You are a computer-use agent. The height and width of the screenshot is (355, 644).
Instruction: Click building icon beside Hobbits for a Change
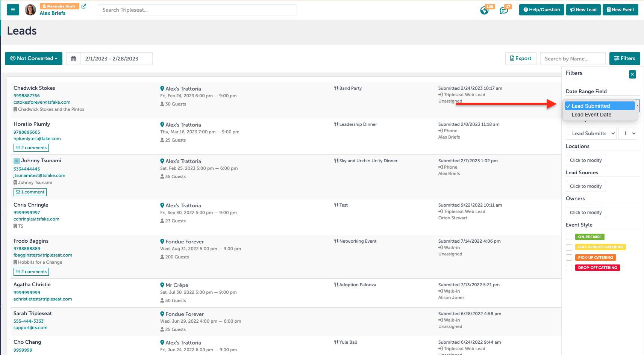[15, 262]
